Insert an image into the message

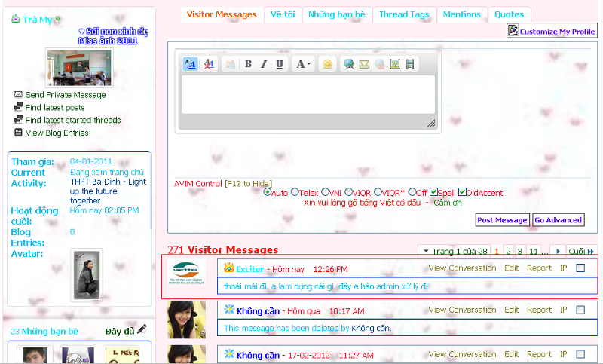point(395,65)
